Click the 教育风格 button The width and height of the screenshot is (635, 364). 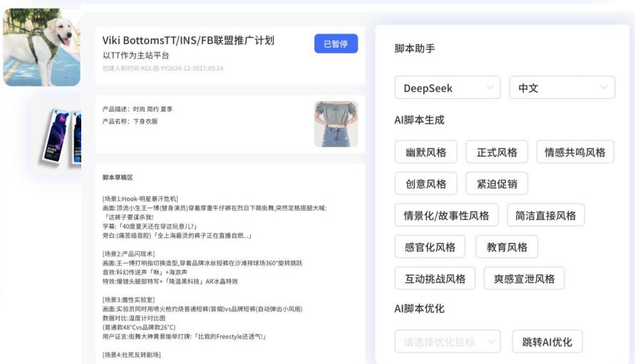click(507, 247)
